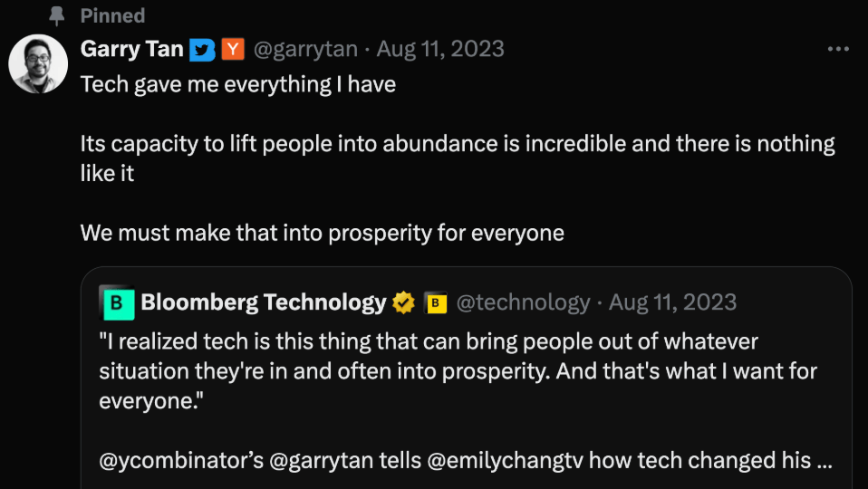Image resolution: width=868 pixels, height=489 pixels.
Task: Click the @technology handle
Action: pyautogui.click(x=523, y=302)
